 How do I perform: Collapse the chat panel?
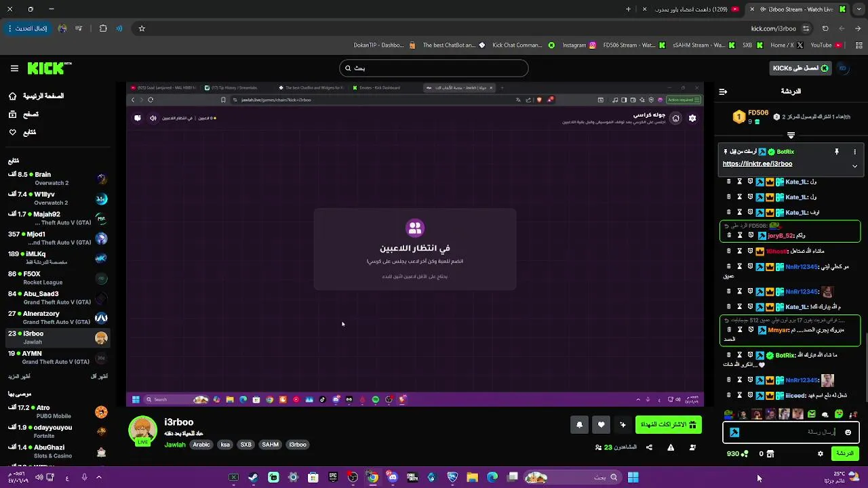point(723,91)
